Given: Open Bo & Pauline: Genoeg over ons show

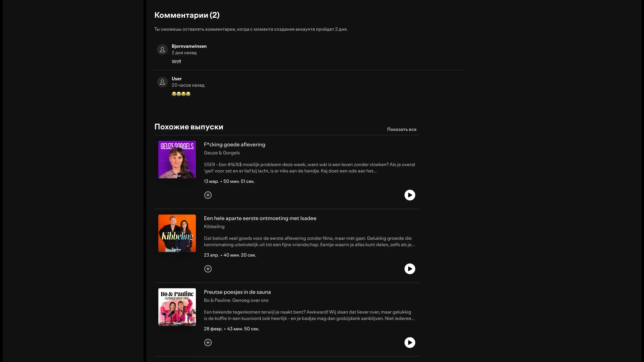Looking at the screenshot, I should (236, 300).
